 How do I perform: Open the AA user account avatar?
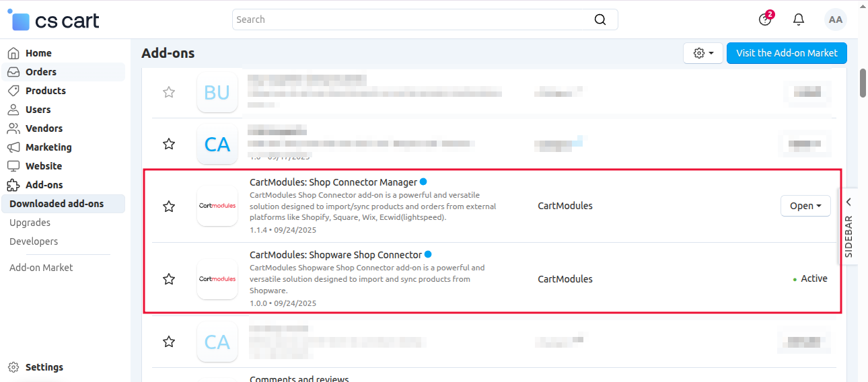pos(836,20)
